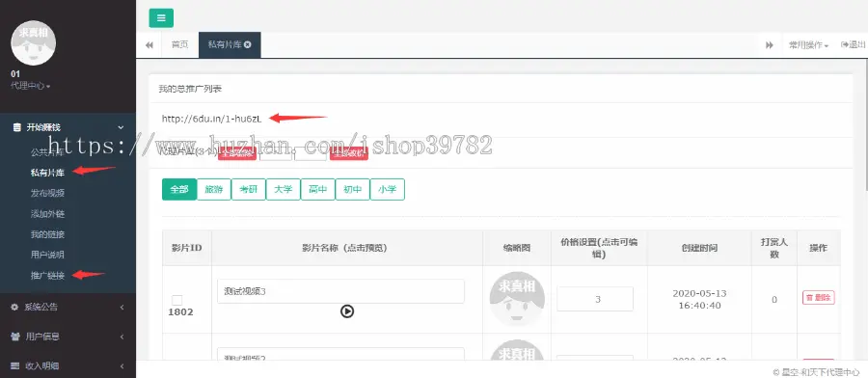The width and height of the screenshot is (868, 378).
Task: Check the checkbox for video 1802
Action: click(177, 300)
